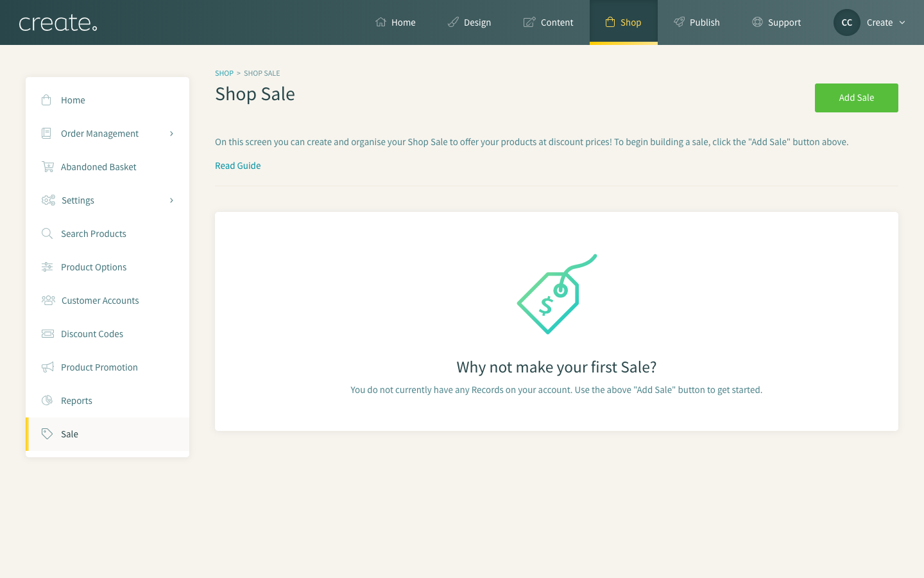The width and height of the screenshot is (924, 578).
Task: Click the Abandoned Basket cart icon
Action: pyautogui.click(x=47, y=166)
